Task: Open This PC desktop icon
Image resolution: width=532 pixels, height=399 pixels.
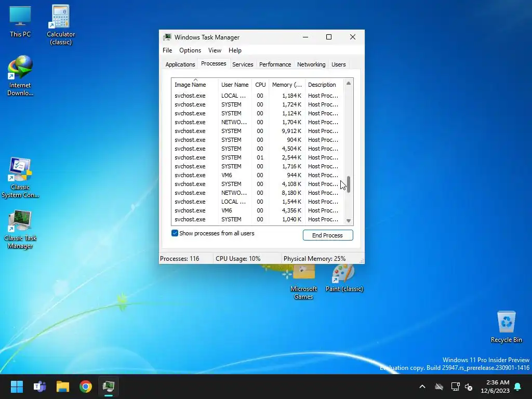Action: pyautogui.click(x=20, y=21)
